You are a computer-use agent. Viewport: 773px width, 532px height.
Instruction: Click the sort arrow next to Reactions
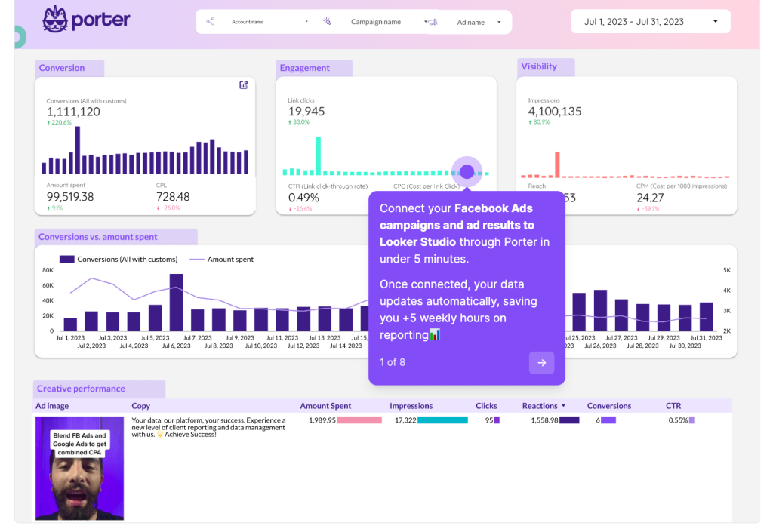pyautogui.click(x=563, y=406)
